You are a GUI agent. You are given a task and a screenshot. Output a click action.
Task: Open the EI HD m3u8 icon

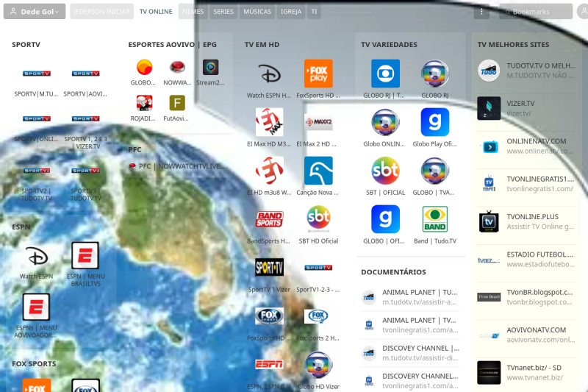tap(269, 171)
